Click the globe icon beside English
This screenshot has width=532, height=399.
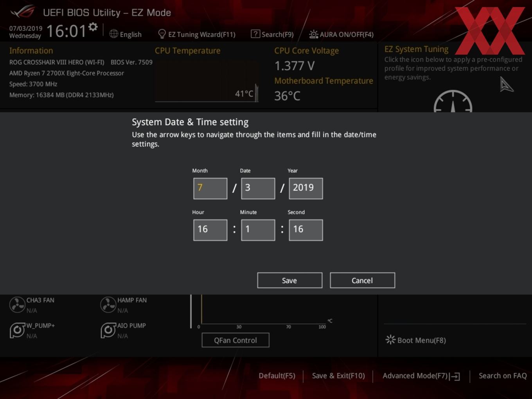point(113,34)
